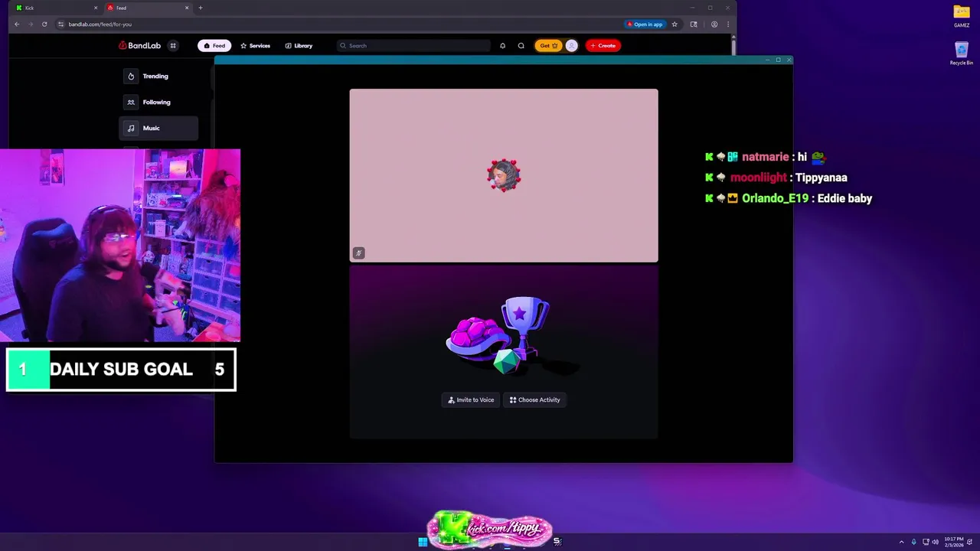This screenshot has height=551, width=980.
Task: Click the BandLab logo
Action: [x=139, y=46]
